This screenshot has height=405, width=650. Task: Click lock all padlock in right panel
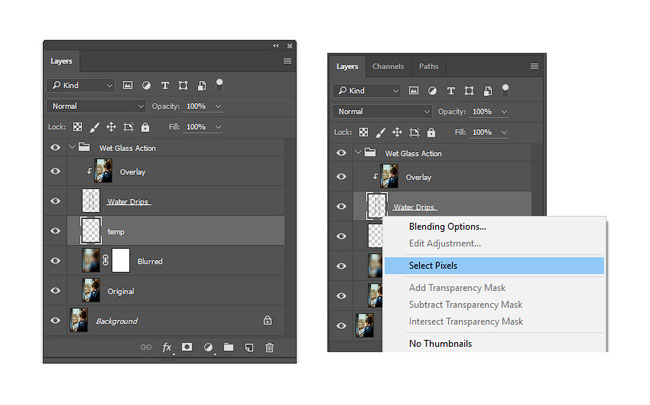pyautogui.click(x=431, y=132)
